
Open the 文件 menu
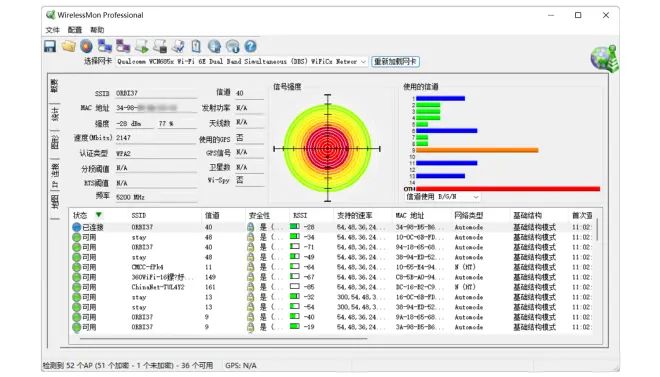coord(53,30)
